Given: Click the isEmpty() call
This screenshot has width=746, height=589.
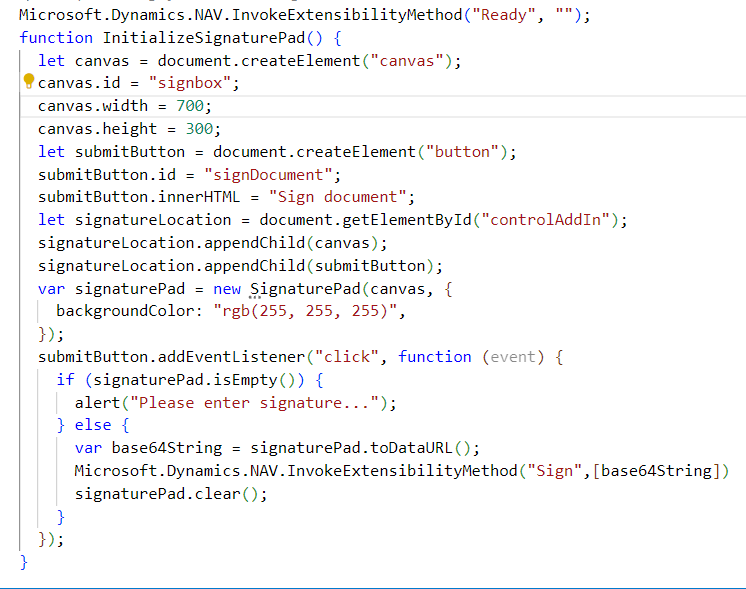Looking at the screenshot, I should coord(255,380).
